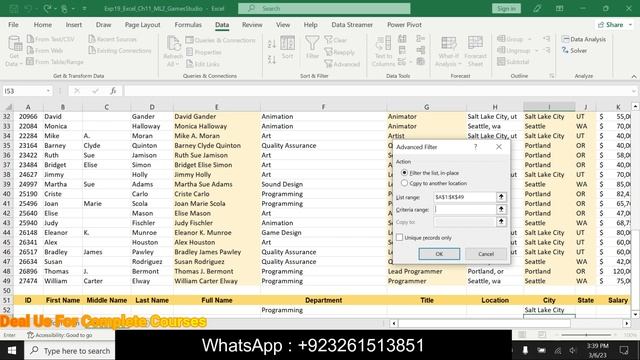The image size is (640, 360).
Task: Clear the applied filter
Action: click(x=336, y=40)
